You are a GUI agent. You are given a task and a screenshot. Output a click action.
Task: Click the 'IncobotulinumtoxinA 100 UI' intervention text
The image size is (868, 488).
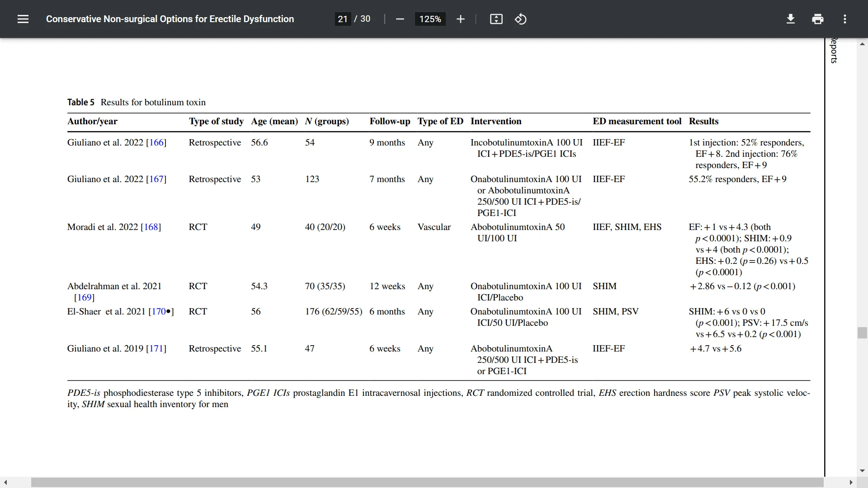click(x=526, y=142)
